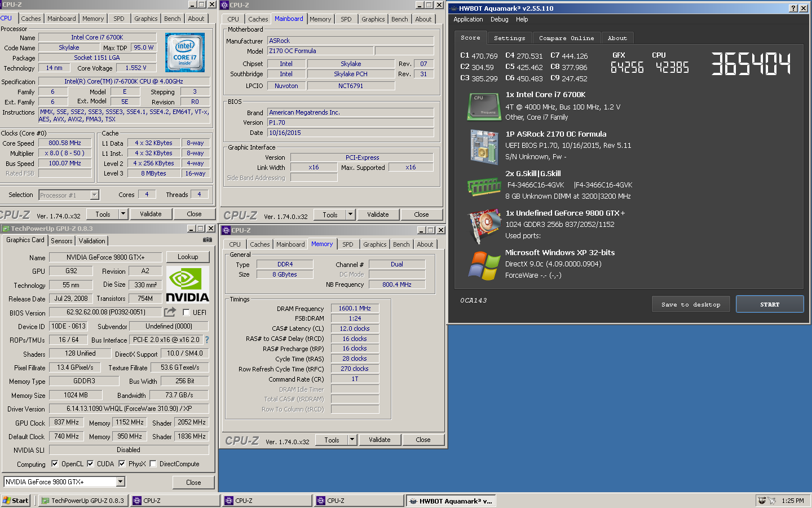Click the Lookup button in GPU-Z

coord(188,257)
